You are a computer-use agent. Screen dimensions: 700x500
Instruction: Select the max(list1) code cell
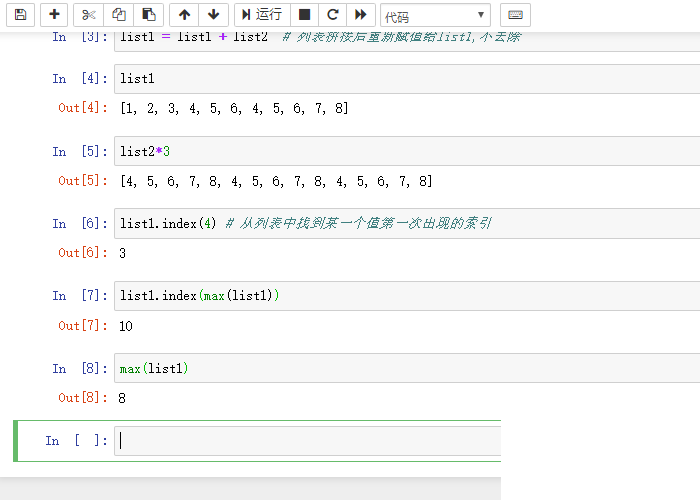pos(400,369)
